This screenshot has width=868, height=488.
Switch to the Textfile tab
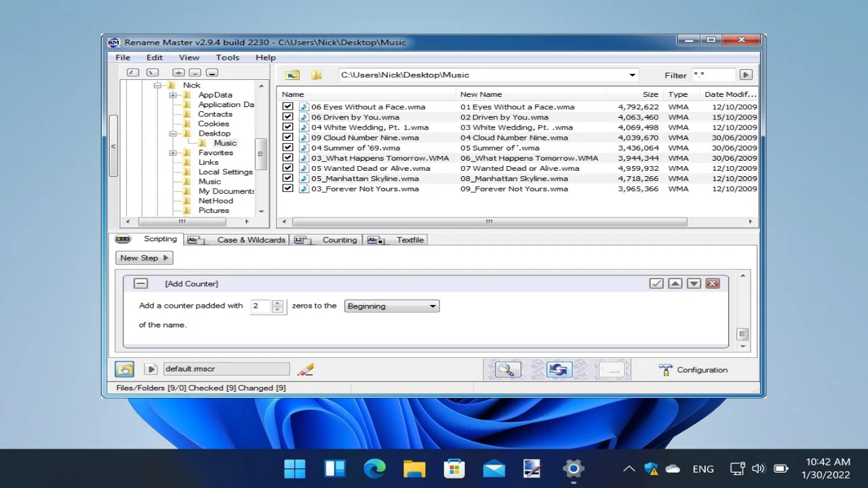coord(396,240)
